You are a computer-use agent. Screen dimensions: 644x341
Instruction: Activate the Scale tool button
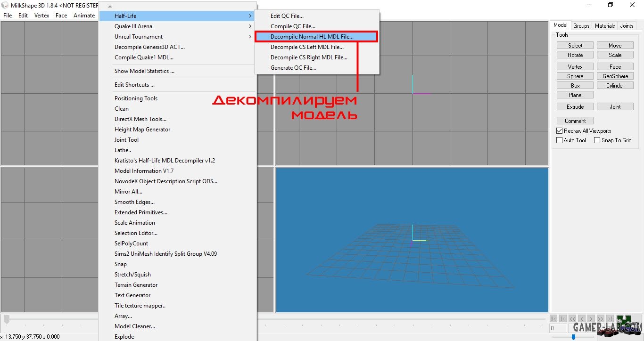coord(615,55)
